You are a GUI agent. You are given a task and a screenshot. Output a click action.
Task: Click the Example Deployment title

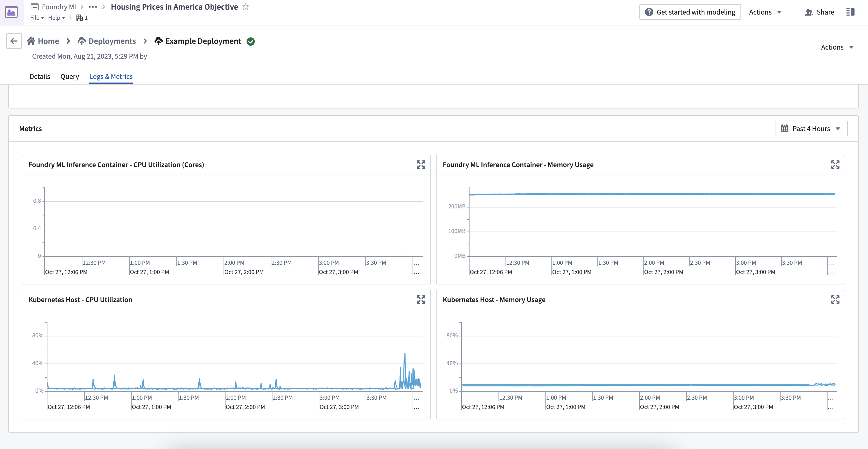click(203, 41)
